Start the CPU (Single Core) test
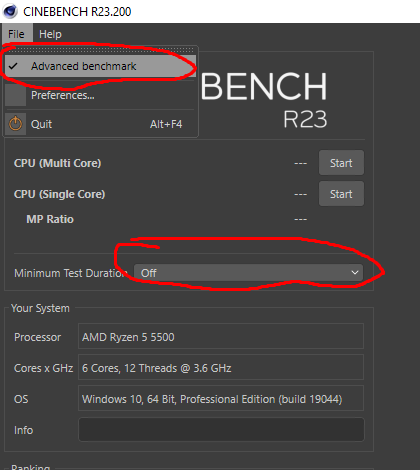420x470 pixels. coord(341,194)
